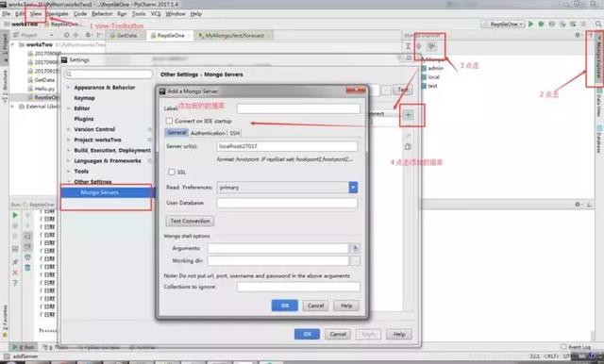Switch to the MyMongo/test/forecast tab
The height and width of the screenshot is (364, 604).
point(233,36)
